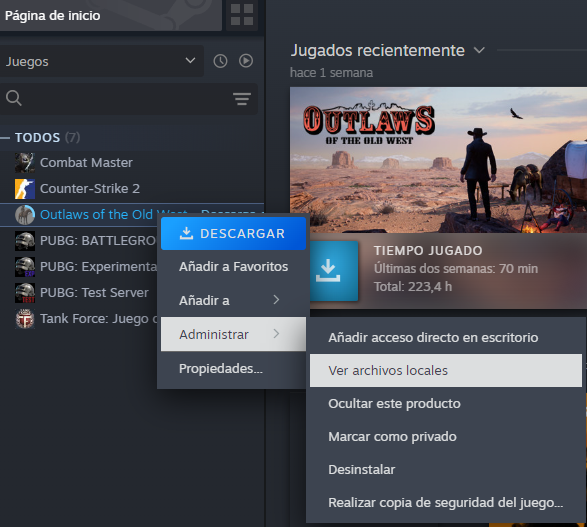
Task: Open the Añadir a submenu
Action: (233, 300)
